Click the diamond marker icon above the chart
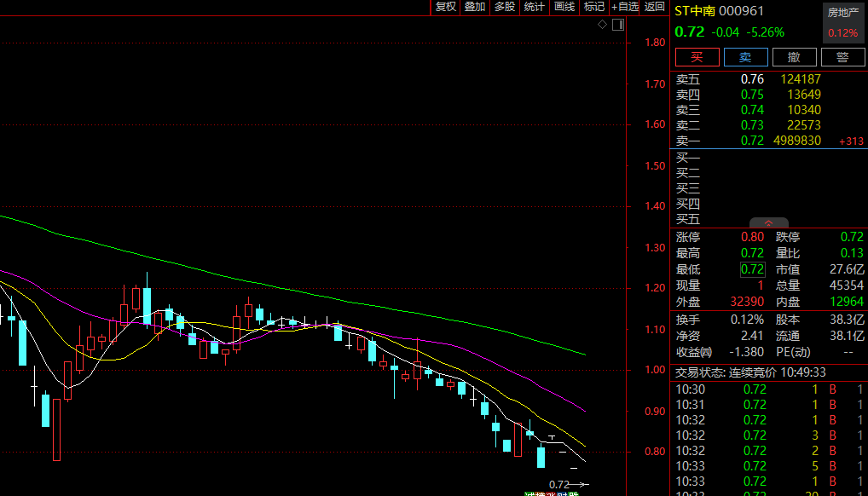The width and height of the screenshot is (868, 496). click(x=602, y=25)
